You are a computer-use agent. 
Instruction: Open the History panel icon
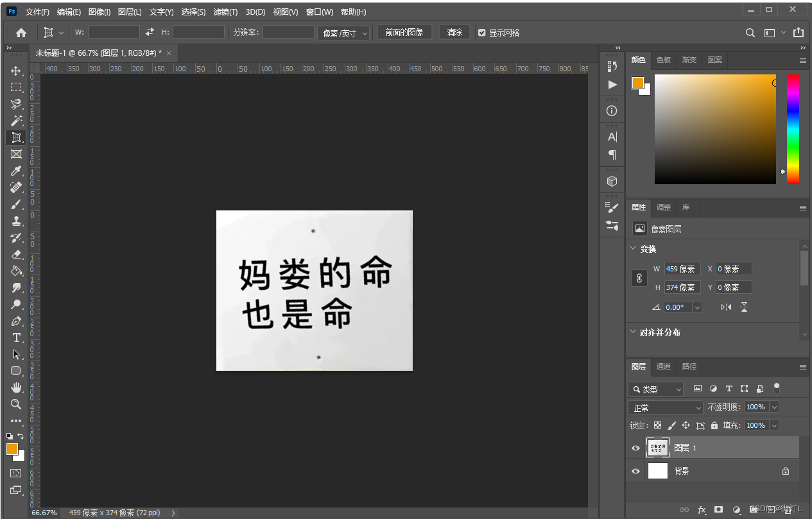click(612, 65)
